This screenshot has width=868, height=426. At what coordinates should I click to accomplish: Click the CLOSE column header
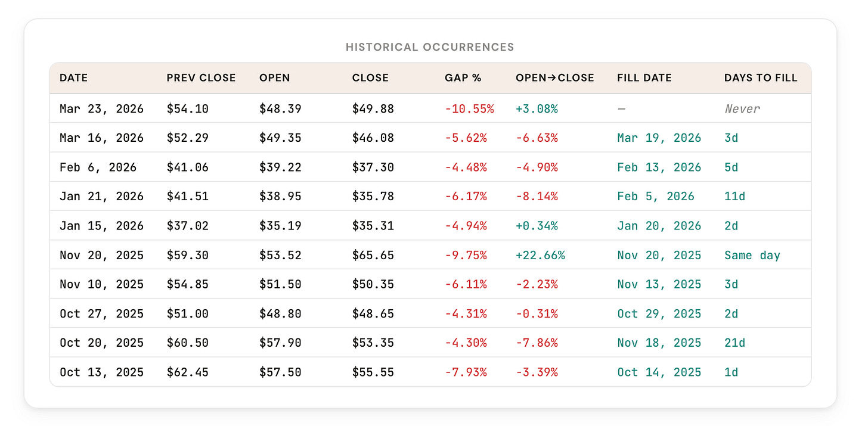370,77
